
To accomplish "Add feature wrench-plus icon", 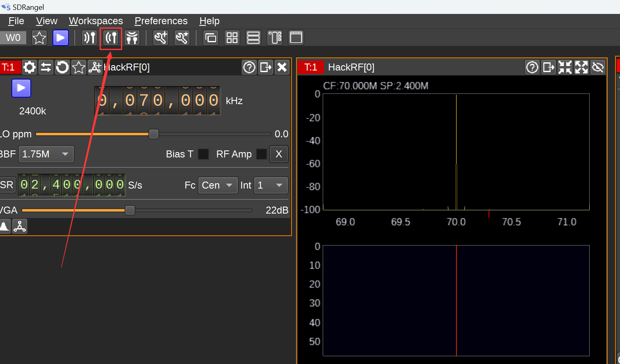I will click(x=161, y=38).
